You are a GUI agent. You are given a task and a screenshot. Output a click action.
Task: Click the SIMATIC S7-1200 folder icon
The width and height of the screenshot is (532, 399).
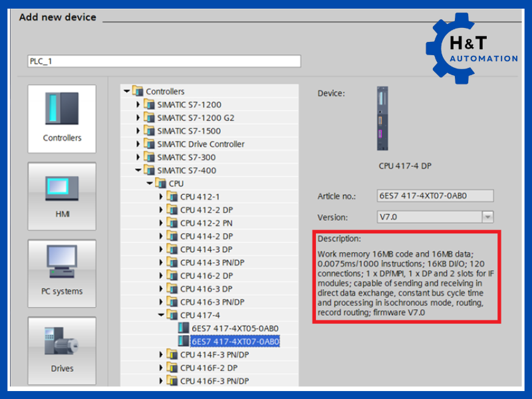(149, 104)
